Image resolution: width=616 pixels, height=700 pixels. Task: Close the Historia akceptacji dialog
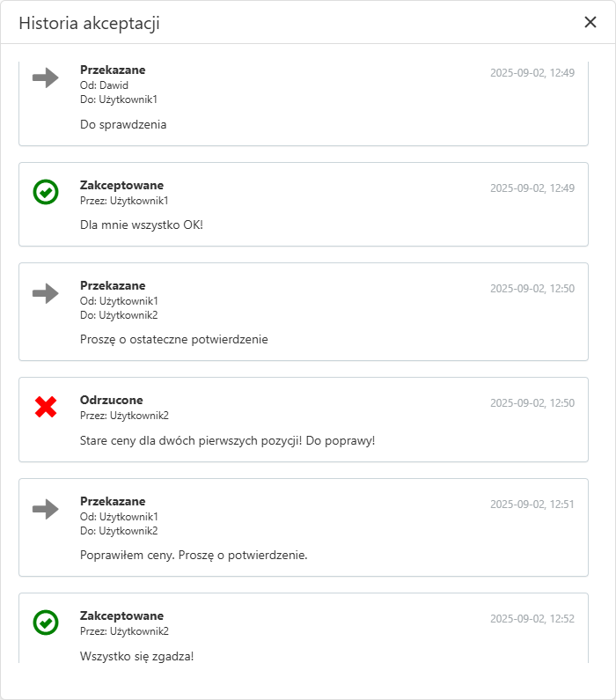click(x=590, y=22)
